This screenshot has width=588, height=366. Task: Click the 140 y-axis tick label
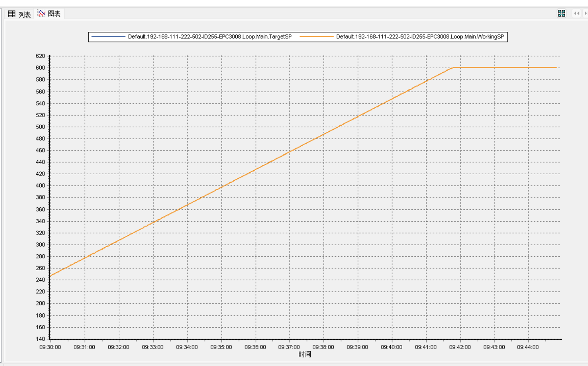tap(40, 339)
